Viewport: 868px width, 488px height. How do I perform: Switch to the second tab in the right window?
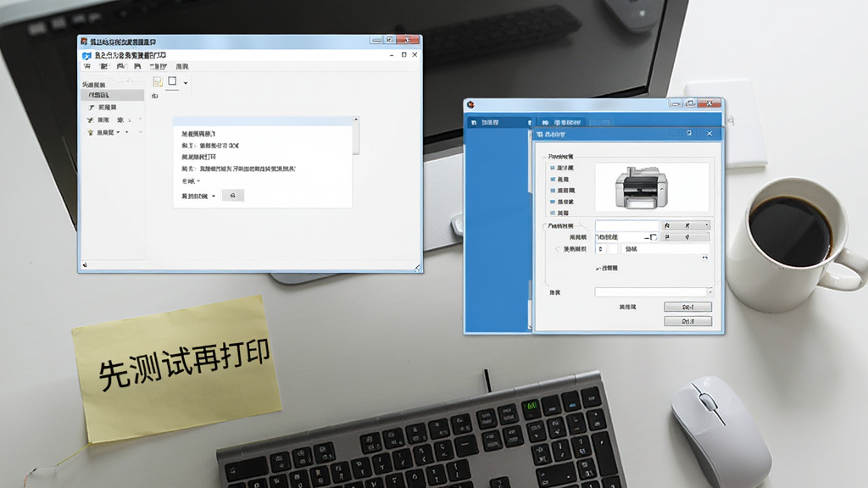coord(561,122)
